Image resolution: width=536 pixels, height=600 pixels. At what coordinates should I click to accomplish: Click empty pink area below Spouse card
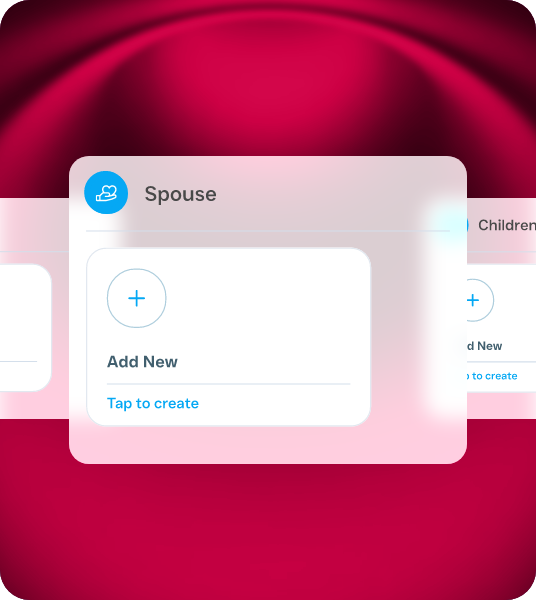tap(268, 445)
